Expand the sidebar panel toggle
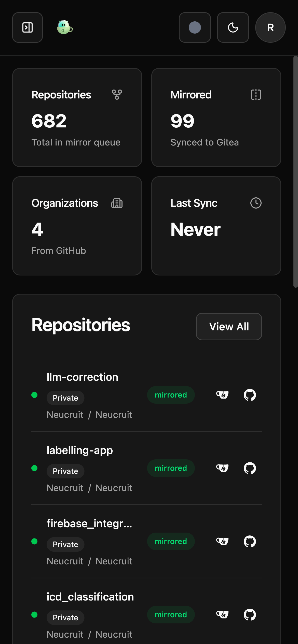Screen dimensions: 298x644 [28, 27]
